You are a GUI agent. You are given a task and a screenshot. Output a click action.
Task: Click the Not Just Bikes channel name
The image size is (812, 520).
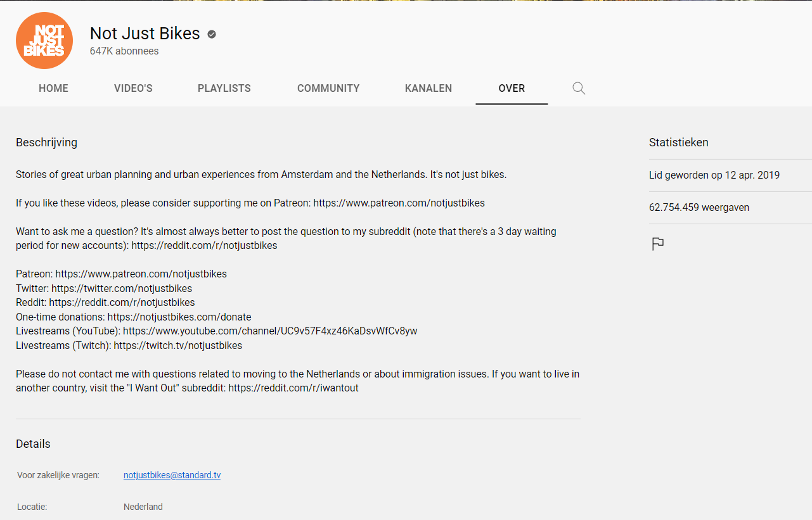[145, 34]
